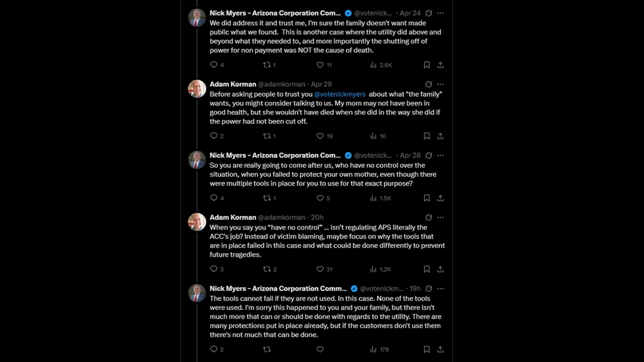Repost Adam Korman's Apr 28 tweet
Screen dimensions: 644x362
tap(267, 136)
